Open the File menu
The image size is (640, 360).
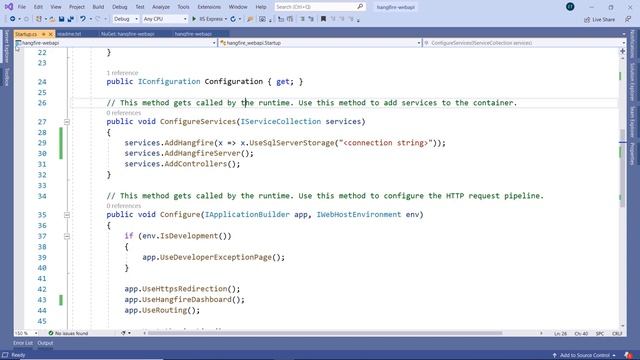pos(22,7)
